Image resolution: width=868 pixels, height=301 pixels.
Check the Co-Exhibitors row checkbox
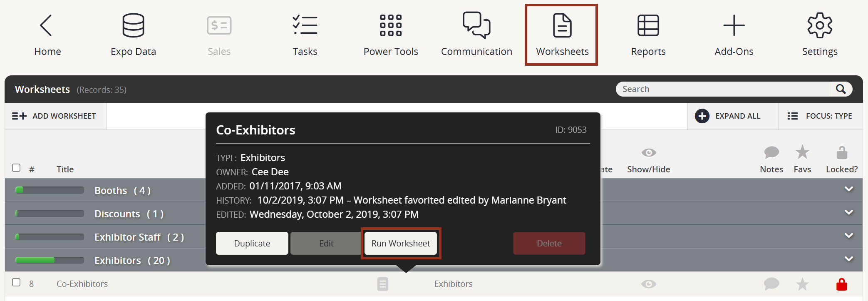tap(16, 282)
